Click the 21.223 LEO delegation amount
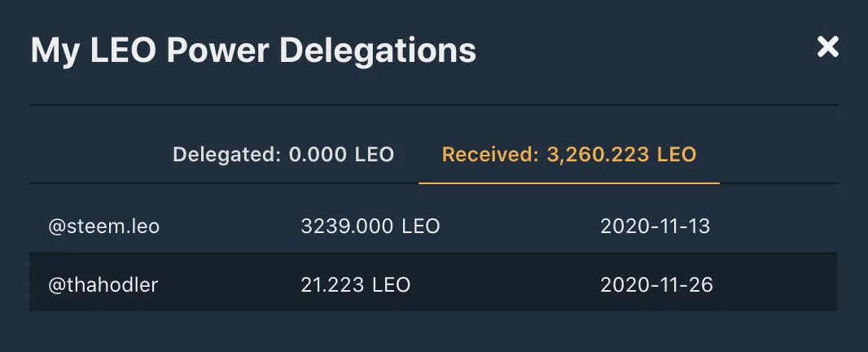Viewport: 868px width, 352px height. (x=355, y=285)
